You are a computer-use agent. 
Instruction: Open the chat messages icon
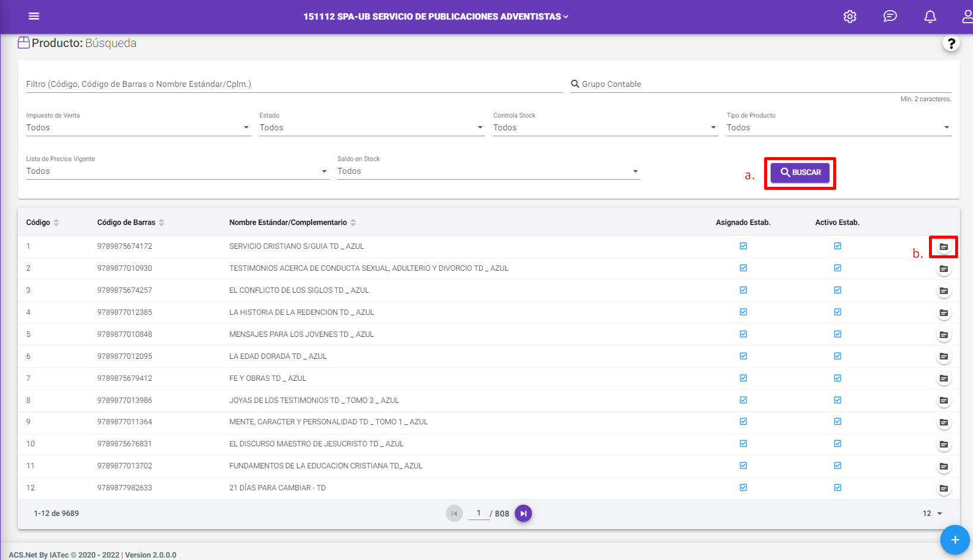coord(890,17)
